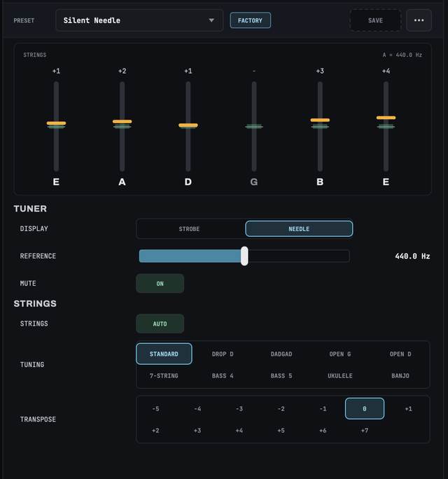Toggle the MUTE ON switch
Image resolution: width=448 pixels, height=479 pixels.
pos(160,284)
